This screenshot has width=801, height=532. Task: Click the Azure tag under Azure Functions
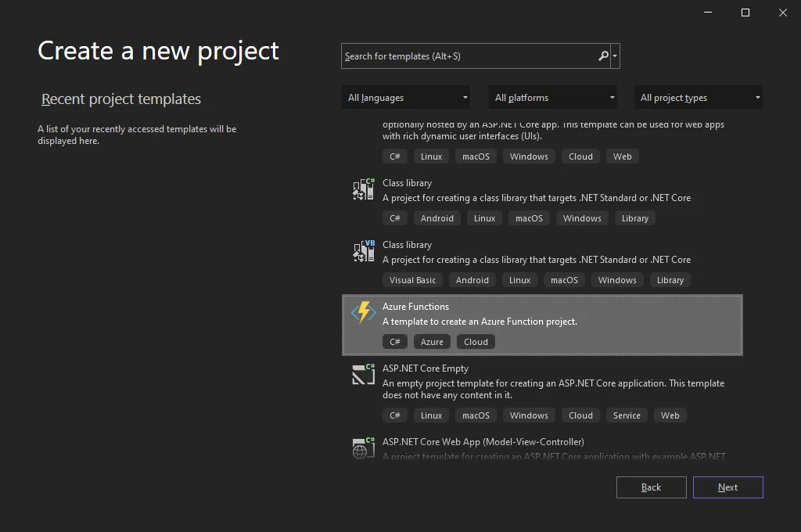(432, 342)
